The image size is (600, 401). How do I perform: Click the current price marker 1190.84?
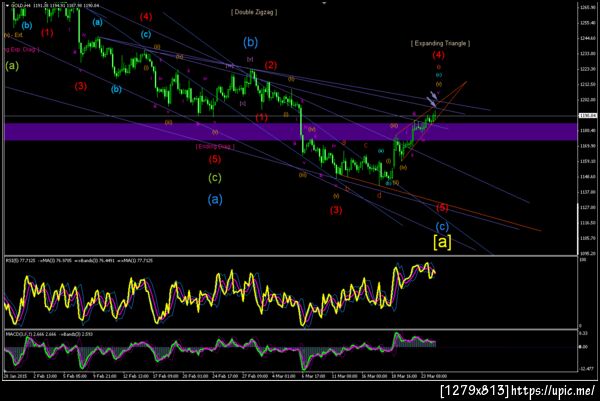(588, 115)
